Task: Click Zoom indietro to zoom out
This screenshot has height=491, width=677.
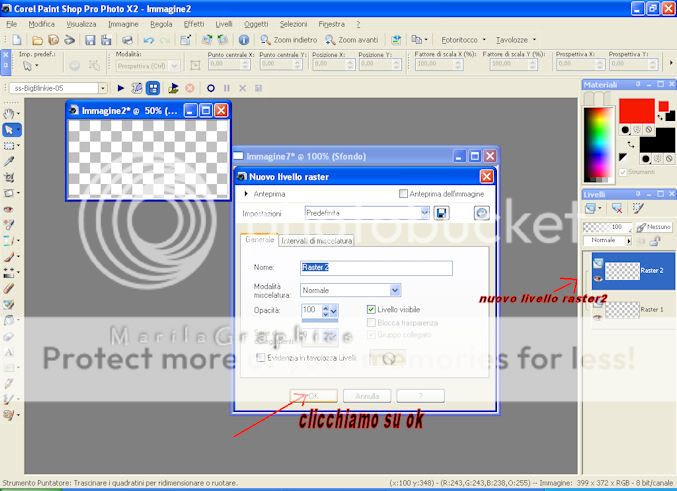Action: [289, 40]
